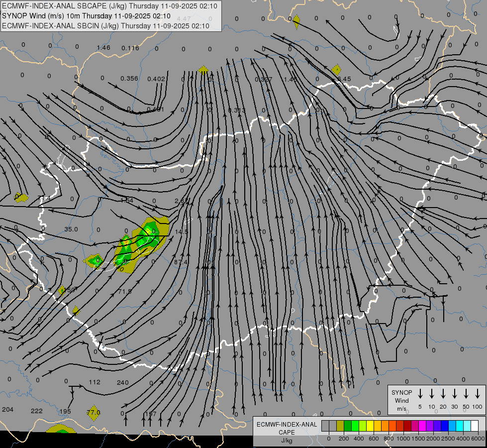Click the wind legend arrow above 50

(466, 394)
